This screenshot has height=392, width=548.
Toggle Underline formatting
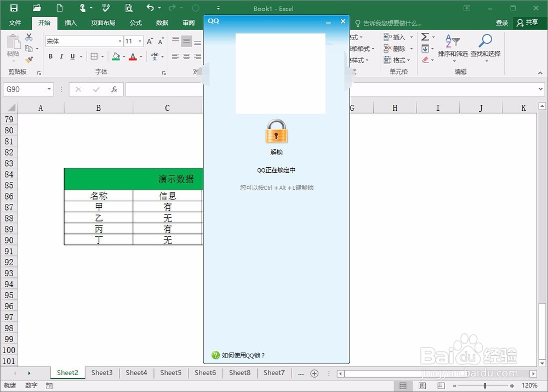(x=72, y=56)
